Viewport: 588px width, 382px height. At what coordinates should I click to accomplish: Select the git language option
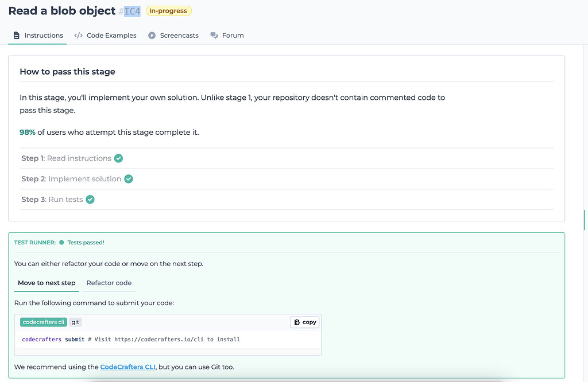75,322
